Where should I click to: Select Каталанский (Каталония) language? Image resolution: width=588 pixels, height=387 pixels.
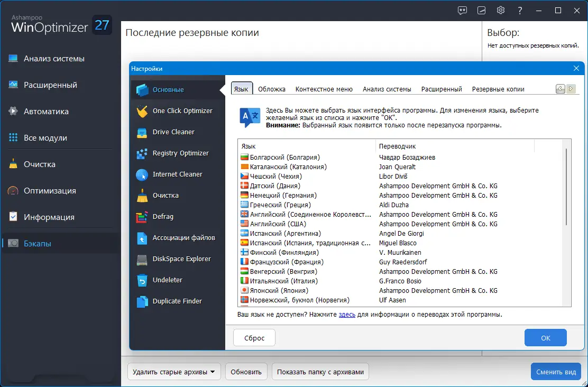coord(400,167)
